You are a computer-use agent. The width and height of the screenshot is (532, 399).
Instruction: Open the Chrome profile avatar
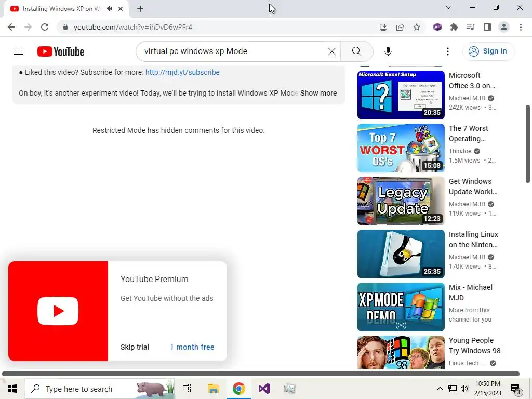click(x=504, y=27)
